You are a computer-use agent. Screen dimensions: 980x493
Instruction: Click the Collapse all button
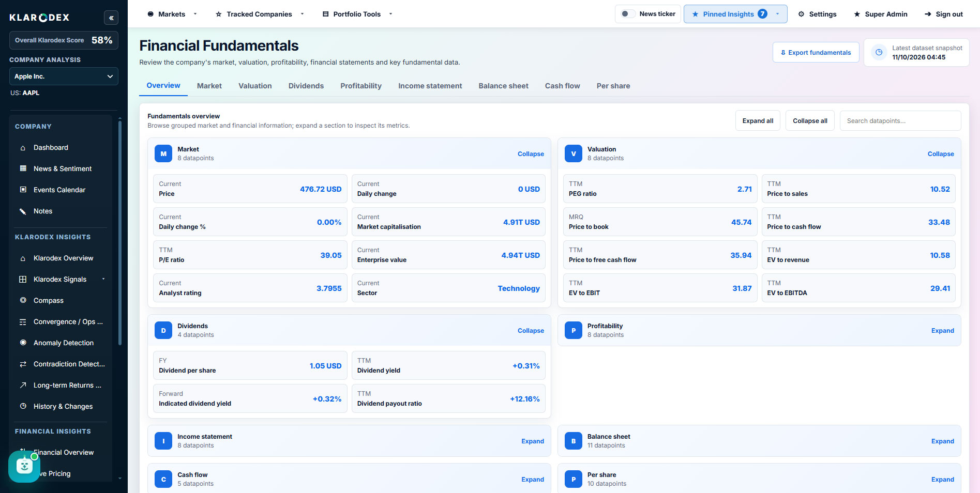pyautogui.click(x=810, y=120)
